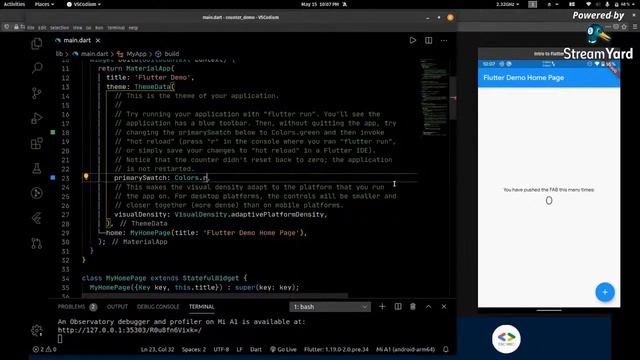Image resolution: width=640 pixels, height=360 pixels.
Task: Open the Places menu in top bar
Action: tap(44, 4)
